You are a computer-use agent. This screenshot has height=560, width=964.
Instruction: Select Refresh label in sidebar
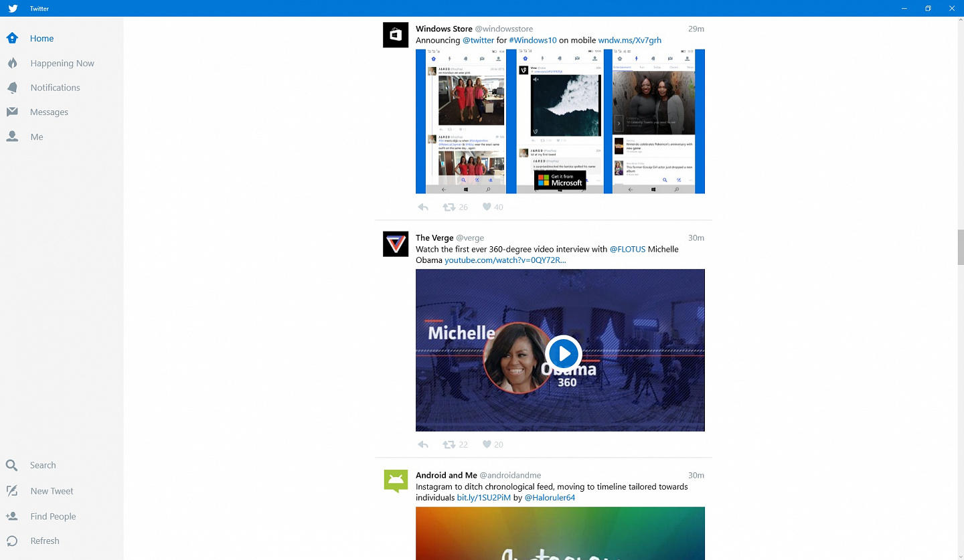pyautogui.click(x=45, y=541)
